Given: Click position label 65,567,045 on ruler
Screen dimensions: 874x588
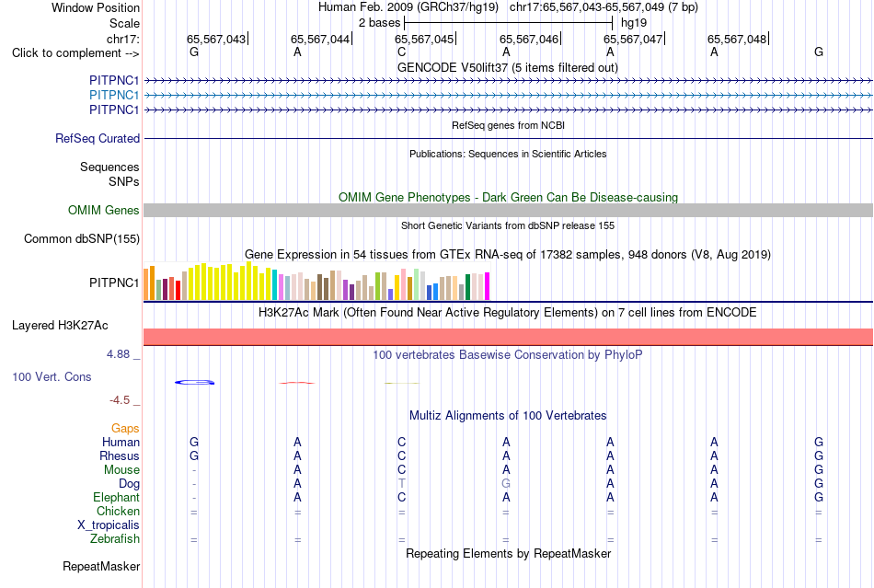Looking at the screenshot, I should (424, 39).
